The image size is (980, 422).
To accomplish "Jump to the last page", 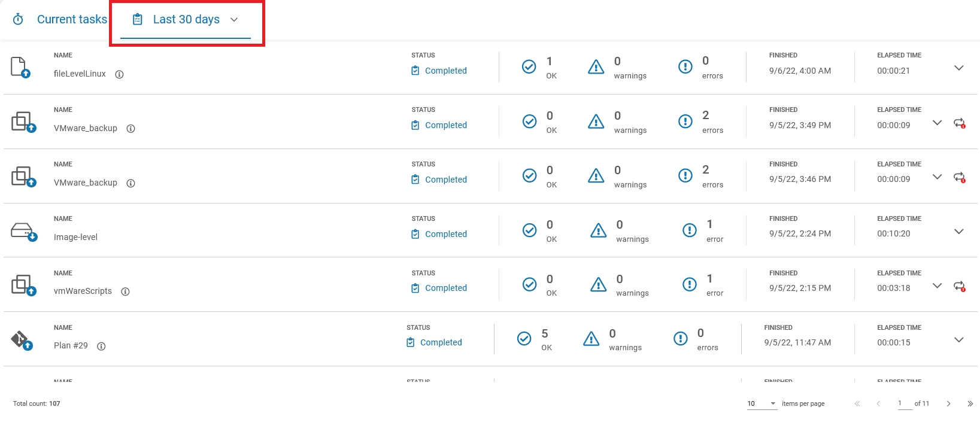I will tap(970, 404).
